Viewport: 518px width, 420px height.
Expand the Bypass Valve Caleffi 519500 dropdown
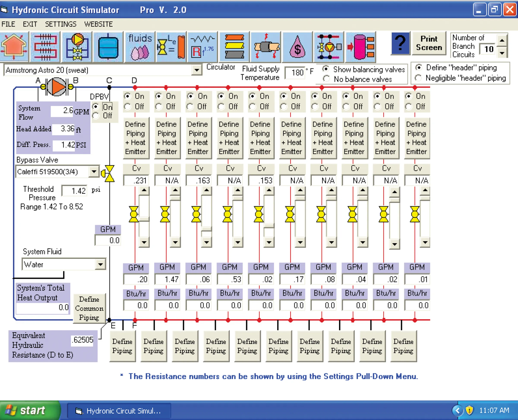(x=94, y=172)
